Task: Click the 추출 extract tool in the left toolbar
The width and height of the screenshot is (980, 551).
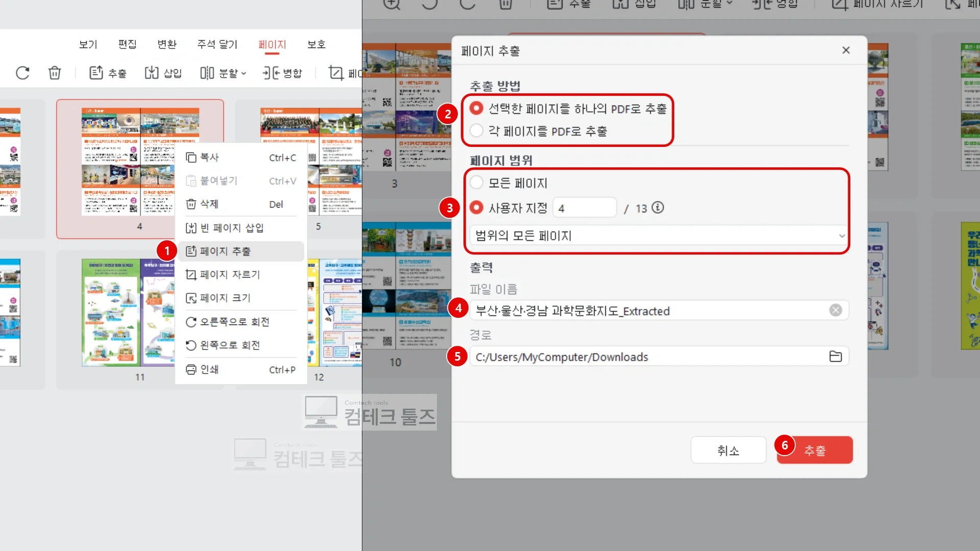Action: (x=108, y=73)
